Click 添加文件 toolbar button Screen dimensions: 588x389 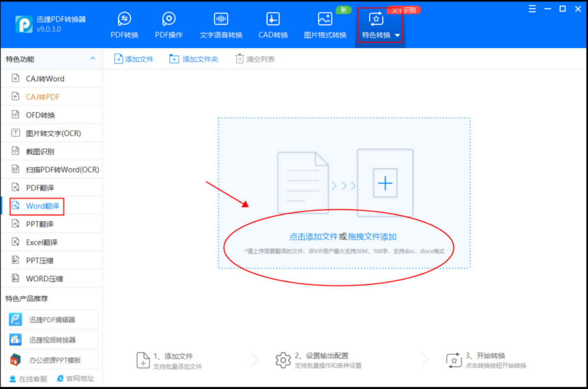point(134,59)
